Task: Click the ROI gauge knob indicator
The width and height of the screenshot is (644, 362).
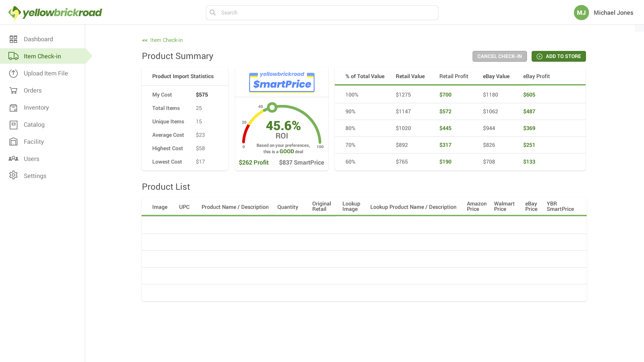Action: coord(272,108)
